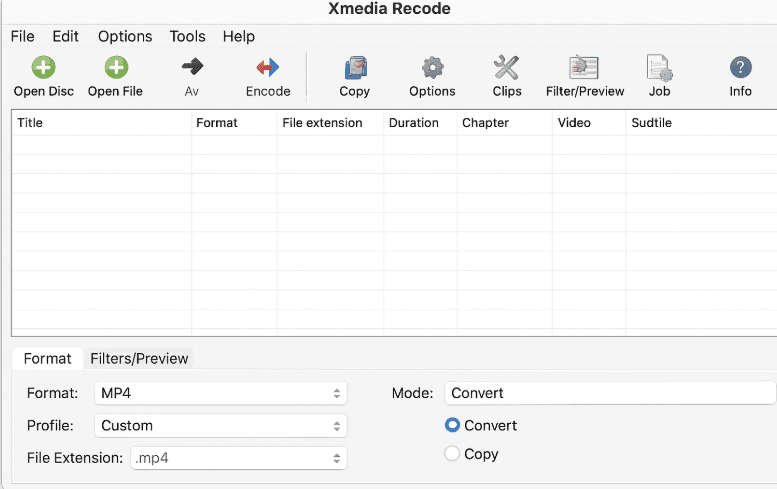Click the Av arrow toolbar icon
Image resolution: width=777 pixels, height=489 pixels.
192,66
